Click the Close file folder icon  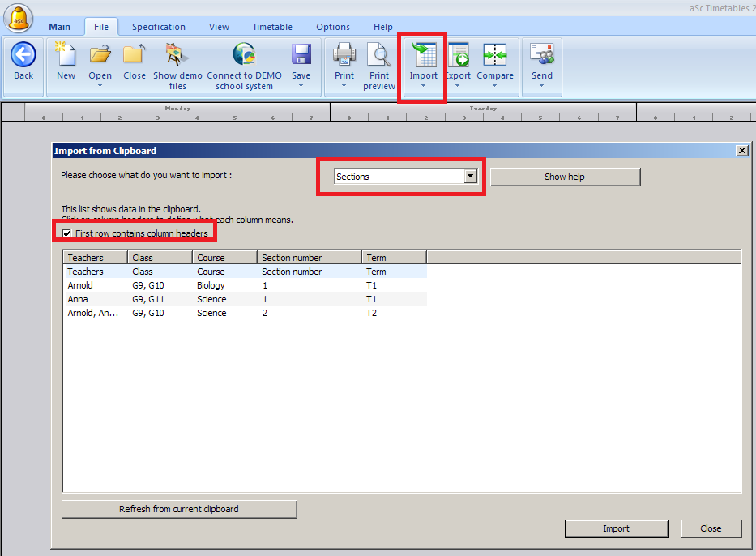point(135,55)
